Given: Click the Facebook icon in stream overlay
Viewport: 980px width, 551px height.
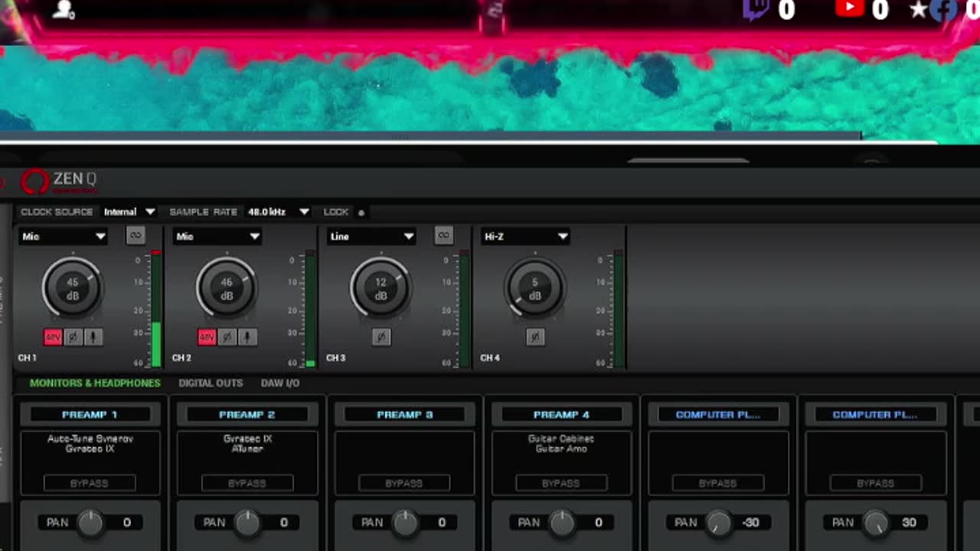Looking at the screenshot, I should (x=943, y=10).
